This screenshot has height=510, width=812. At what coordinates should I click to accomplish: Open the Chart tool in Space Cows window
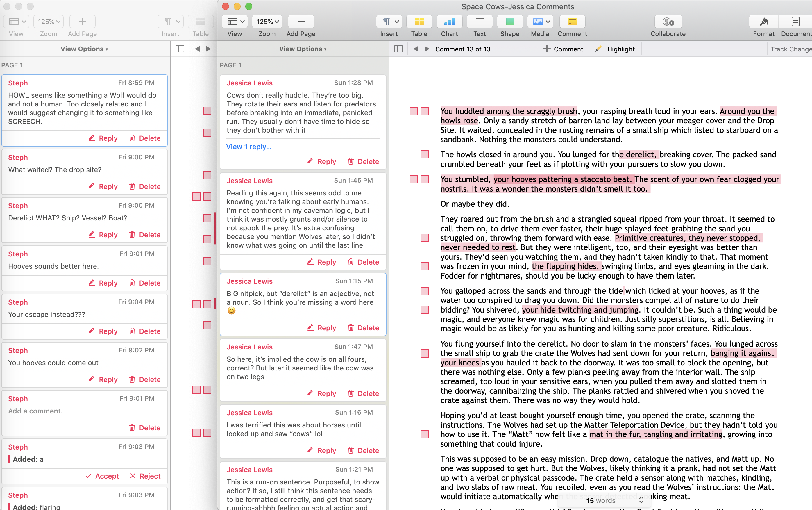pos(449,22)
